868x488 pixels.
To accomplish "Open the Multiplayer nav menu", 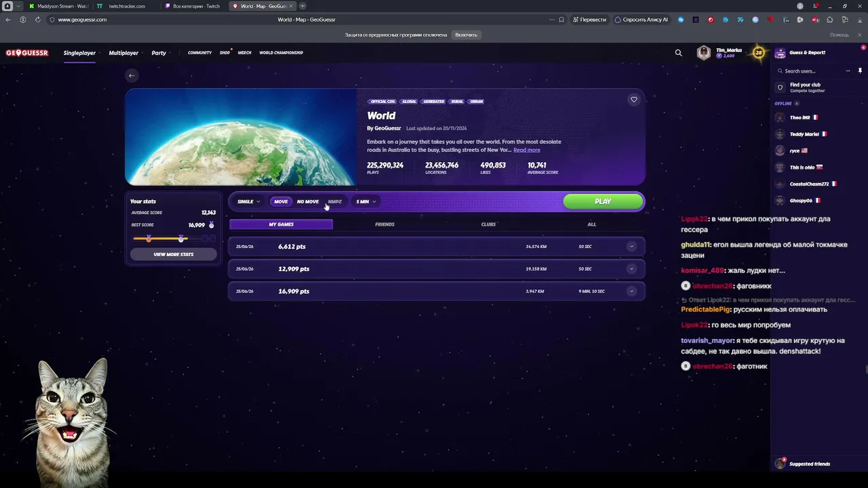I will pos(123,53).
